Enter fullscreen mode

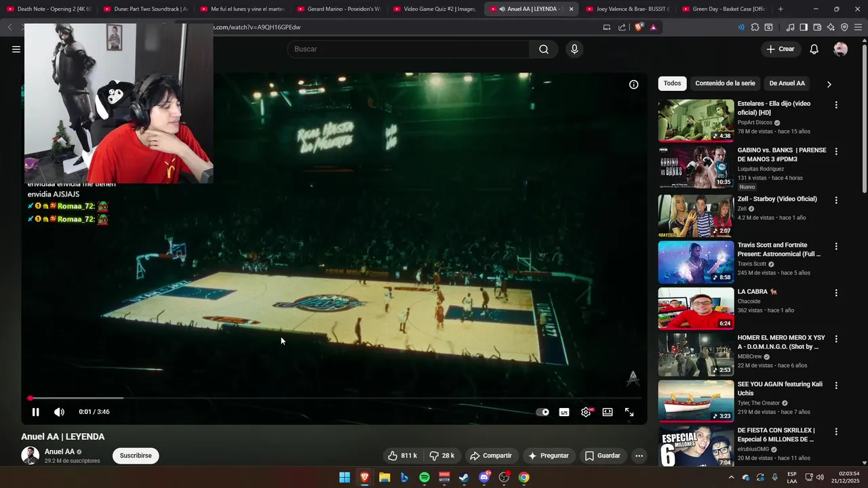tap(629, 412)
